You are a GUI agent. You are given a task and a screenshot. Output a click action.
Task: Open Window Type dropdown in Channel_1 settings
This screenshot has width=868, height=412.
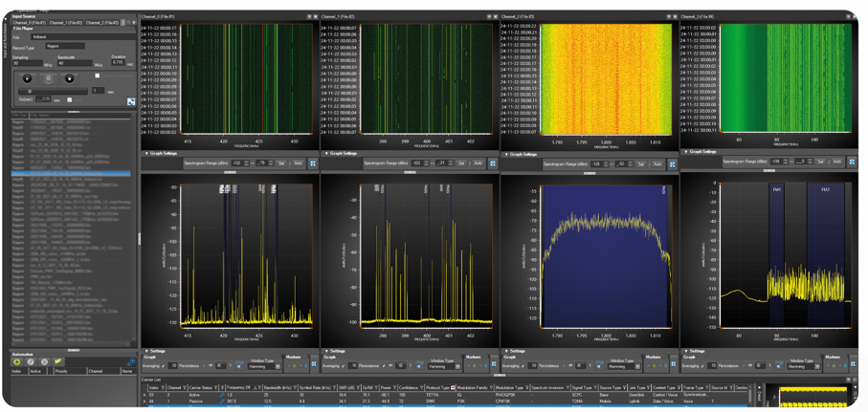[443, 366]
